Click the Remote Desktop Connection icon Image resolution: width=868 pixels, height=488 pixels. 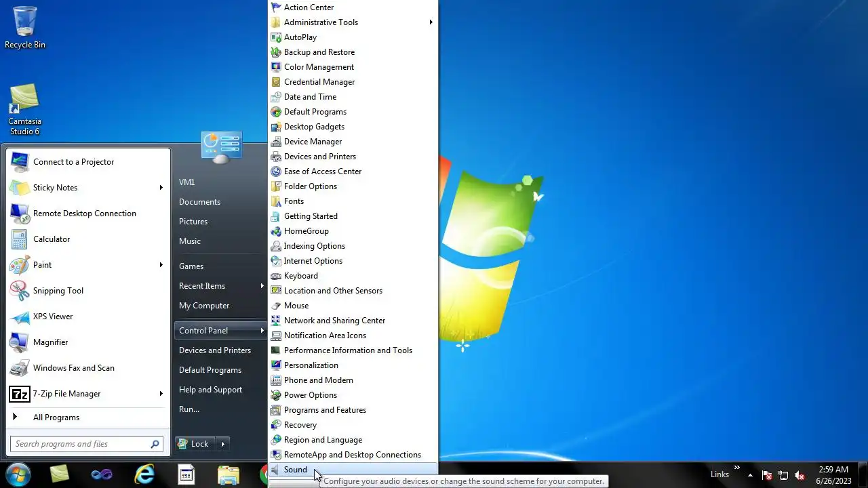click(x=20, y=213)
